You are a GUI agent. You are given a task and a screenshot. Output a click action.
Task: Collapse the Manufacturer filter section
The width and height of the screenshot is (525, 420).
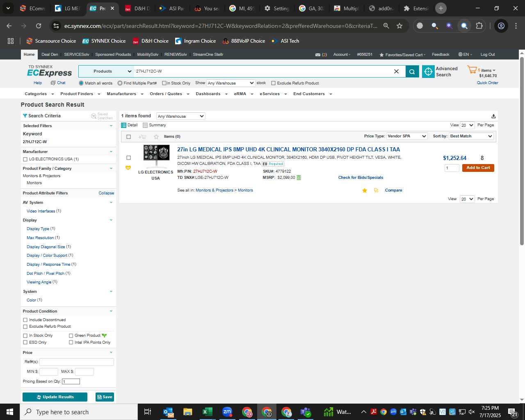pos(111,152)
